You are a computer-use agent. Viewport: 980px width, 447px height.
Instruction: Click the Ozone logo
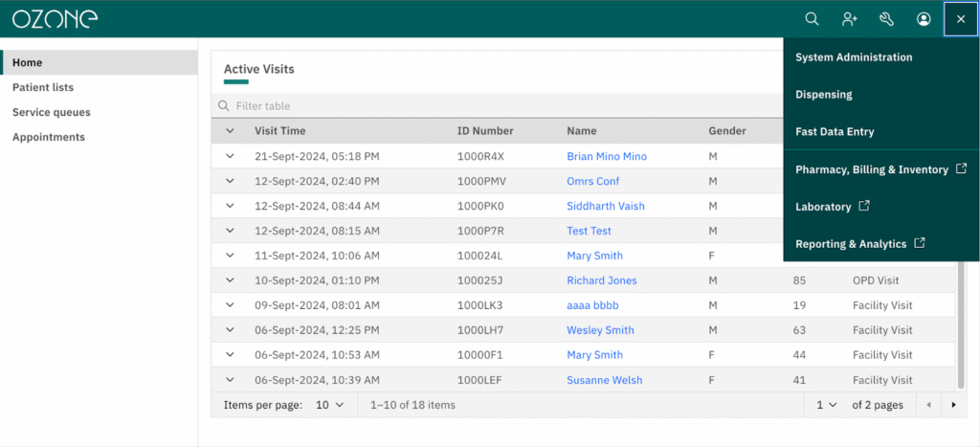(55, 19)
